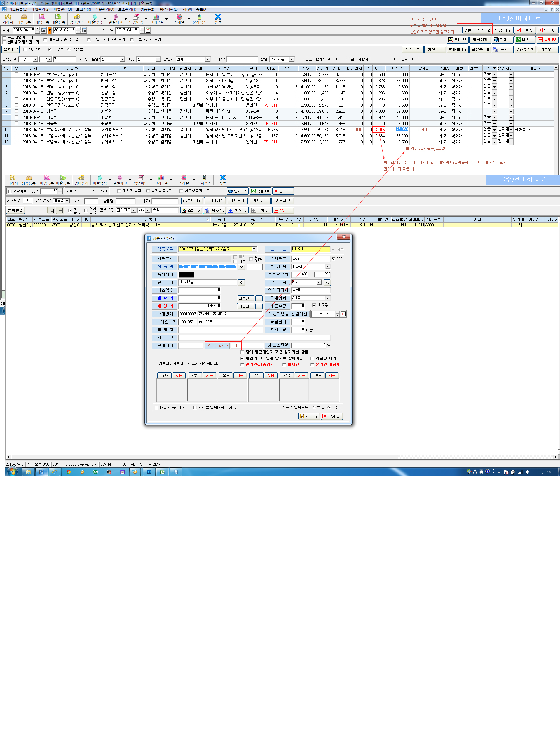Open 경비관리 coins icon in top toolbar
The image size is (560, 730).
(x=77, y=19)
